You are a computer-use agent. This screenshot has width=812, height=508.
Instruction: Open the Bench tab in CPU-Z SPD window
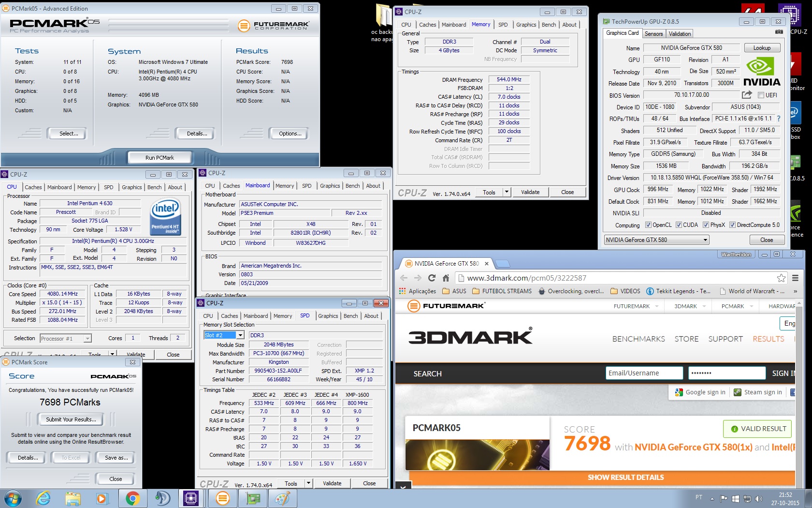point(351,316)
